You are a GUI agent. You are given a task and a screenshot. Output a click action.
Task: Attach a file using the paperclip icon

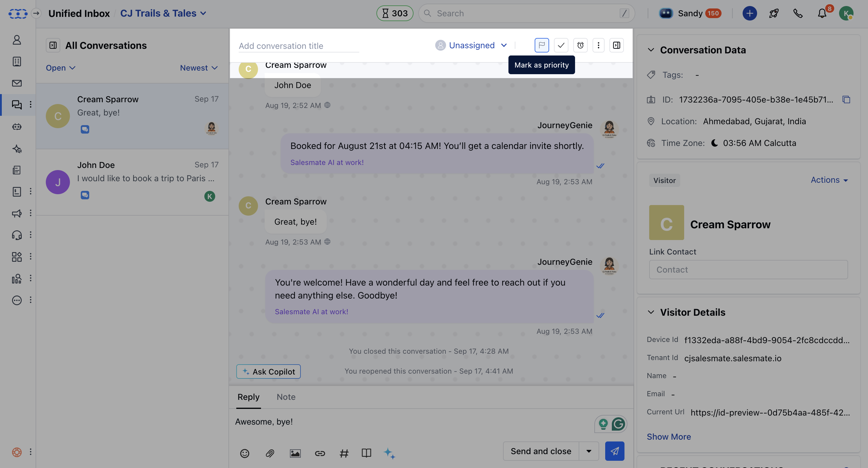(269, 454)
